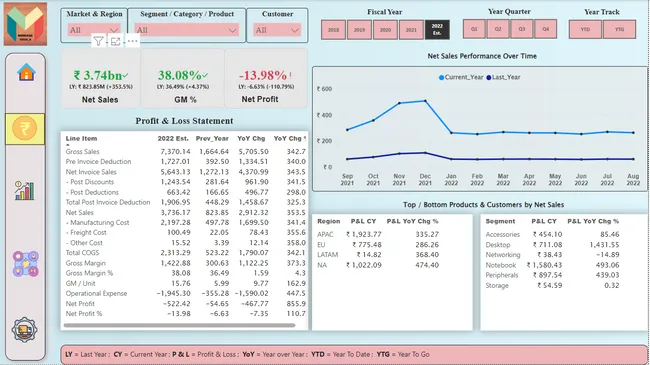The image size is (650, 365).
Task: Expand the Customer dropdown
Action: [x=277, y=30]
